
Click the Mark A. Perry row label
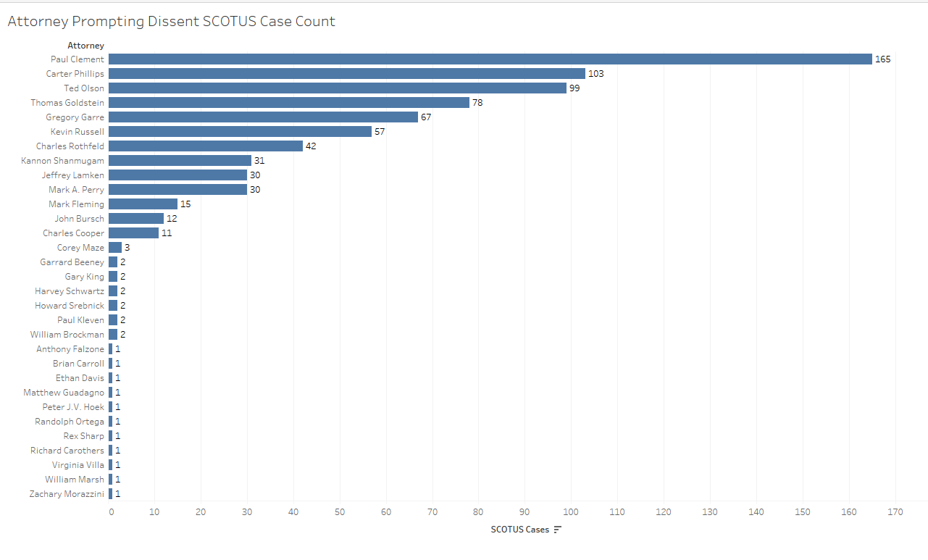76,190
